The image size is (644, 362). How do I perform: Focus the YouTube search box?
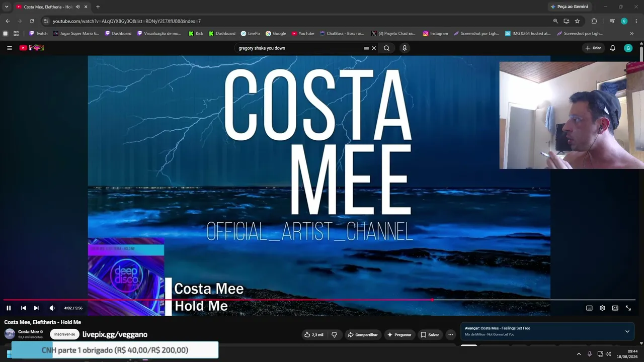click(x=299, y=48)
